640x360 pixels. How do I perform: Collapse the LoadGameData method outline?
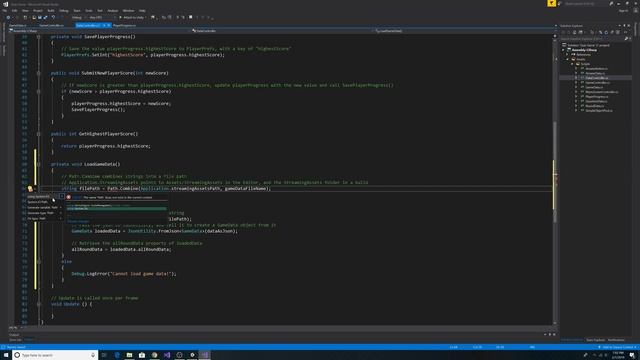[38, 164]
